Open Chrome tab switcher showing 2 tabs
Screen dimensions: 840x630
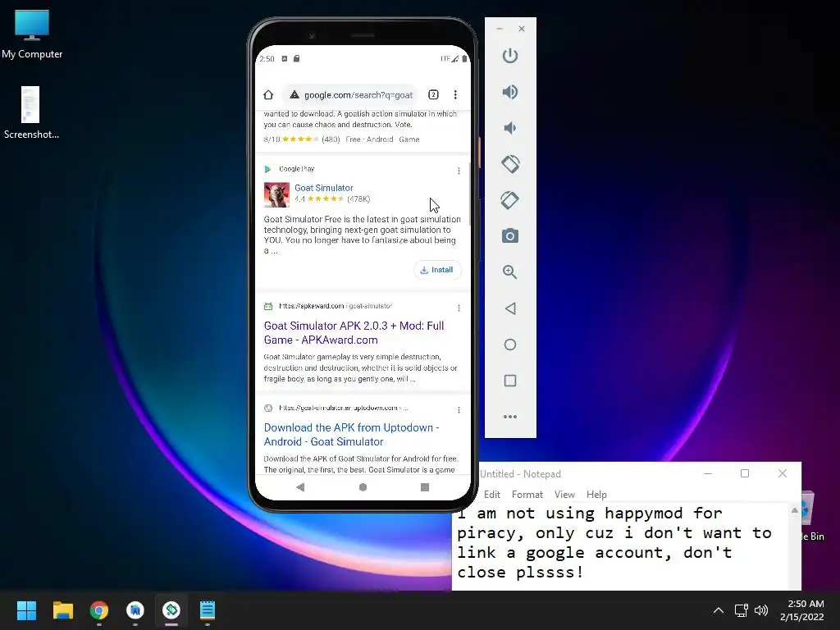click(433, 95)
